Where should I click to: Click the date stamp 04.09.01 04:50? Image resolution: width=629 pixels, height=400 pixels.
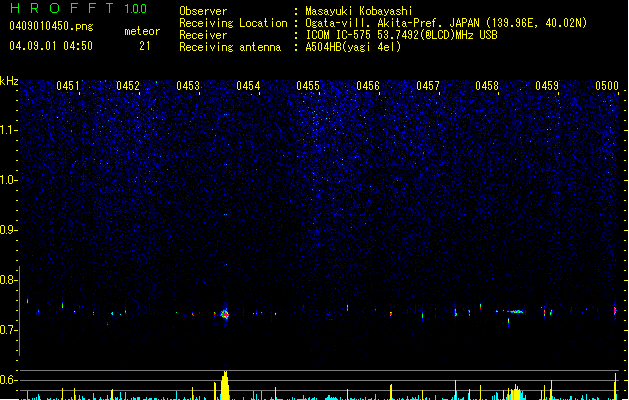[x=51, y=46]
